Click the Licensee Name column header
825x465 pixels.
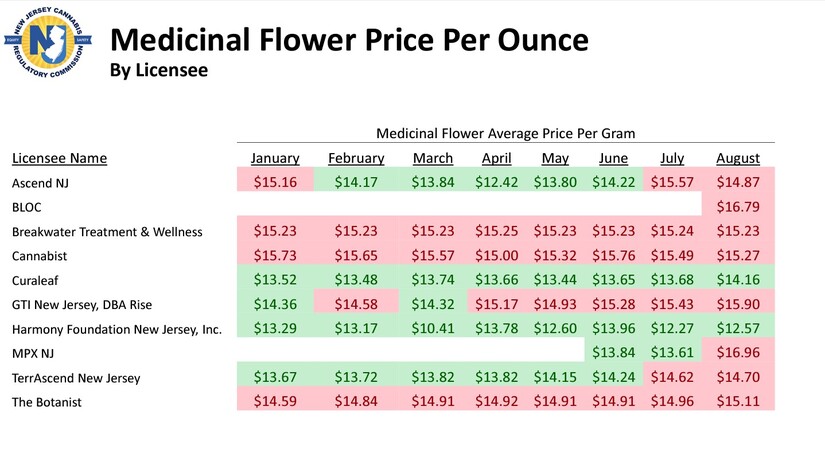point(59,158)
